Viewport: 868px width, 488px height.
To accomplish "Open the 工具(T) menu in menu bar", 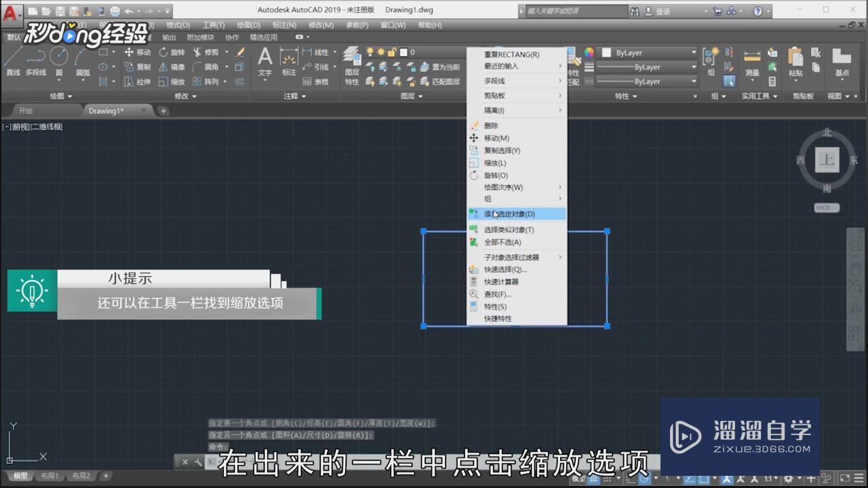I will click(214, 25).
